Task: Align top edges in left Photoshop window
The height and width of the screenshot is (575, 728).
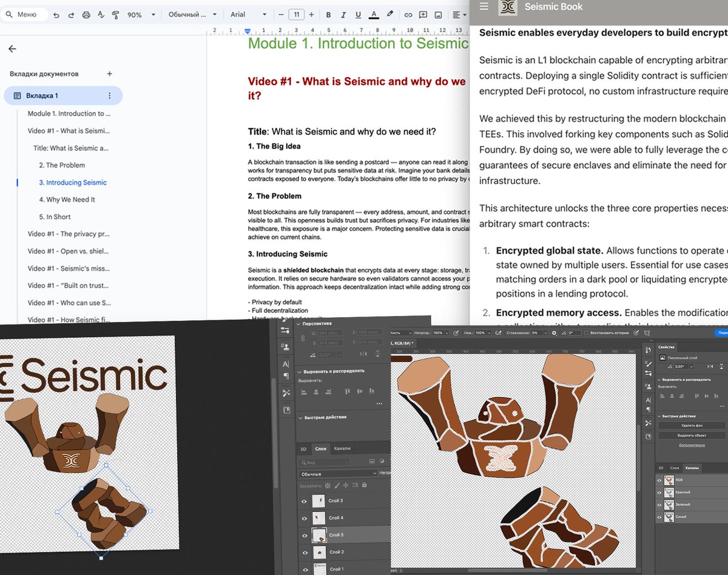Action: tap(348, 392)
